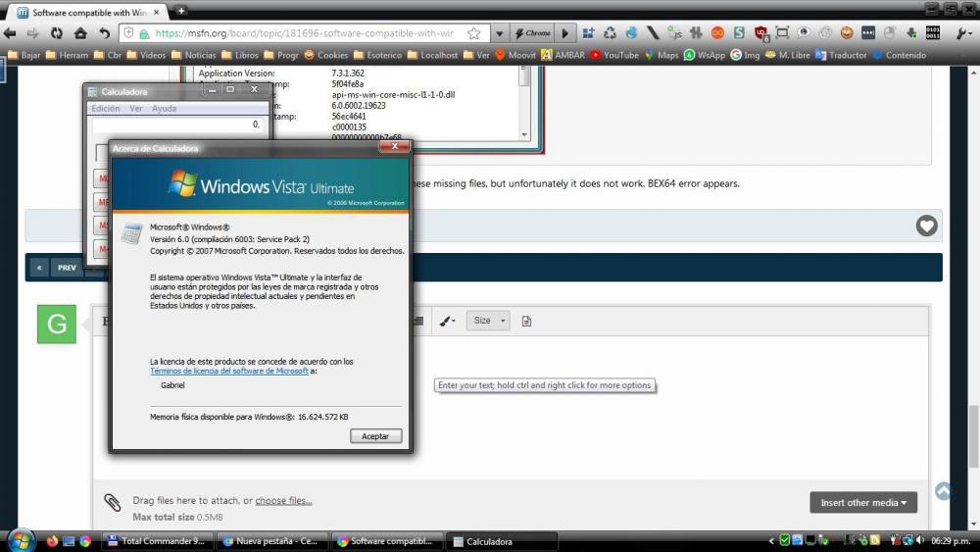Click the PREV topic button
The height and width of the screenshot is (552, 980).
click(x=67, y=268)
